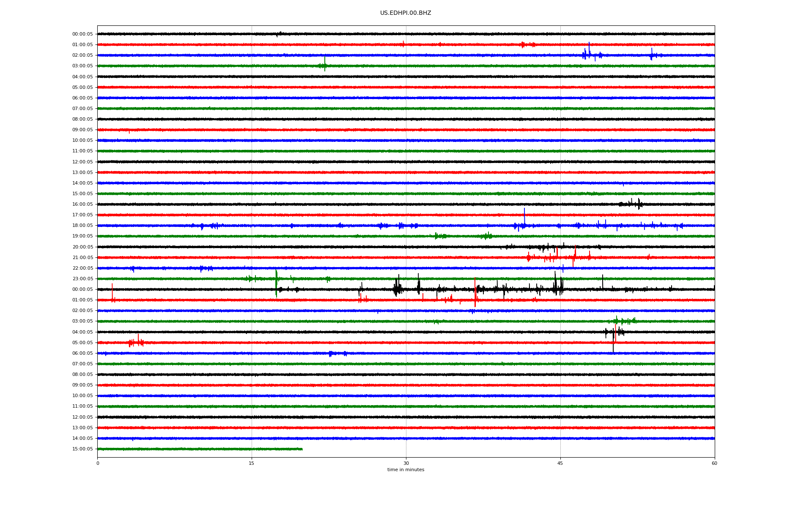Viewport: 812px width, 508px height.
Task: Click the x-axis tick label 30
Action: 406,463
